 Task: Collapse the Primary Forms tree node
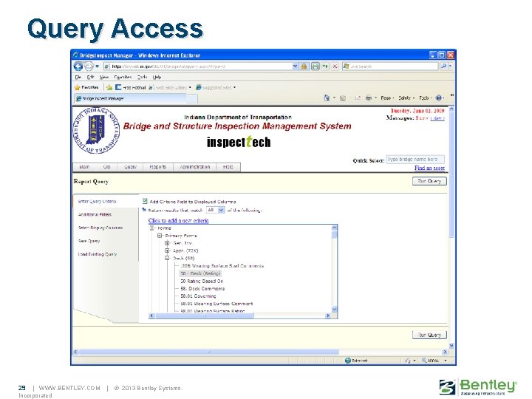[160, 236]
